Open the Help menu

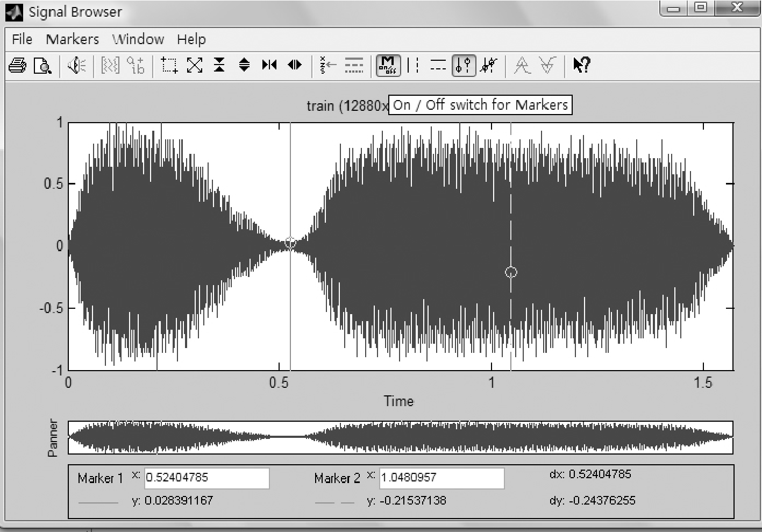coord(191,39)
